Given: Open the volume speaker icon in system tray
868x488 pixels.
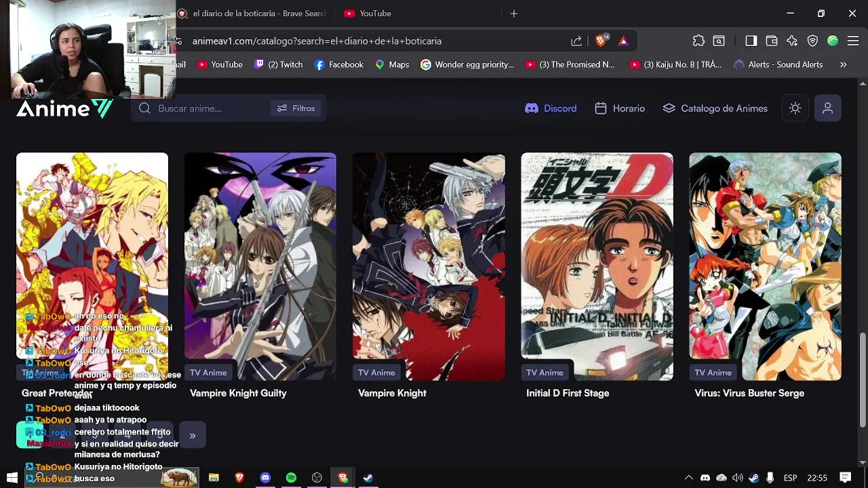Looking at the screenshot, I should [737, 478].
